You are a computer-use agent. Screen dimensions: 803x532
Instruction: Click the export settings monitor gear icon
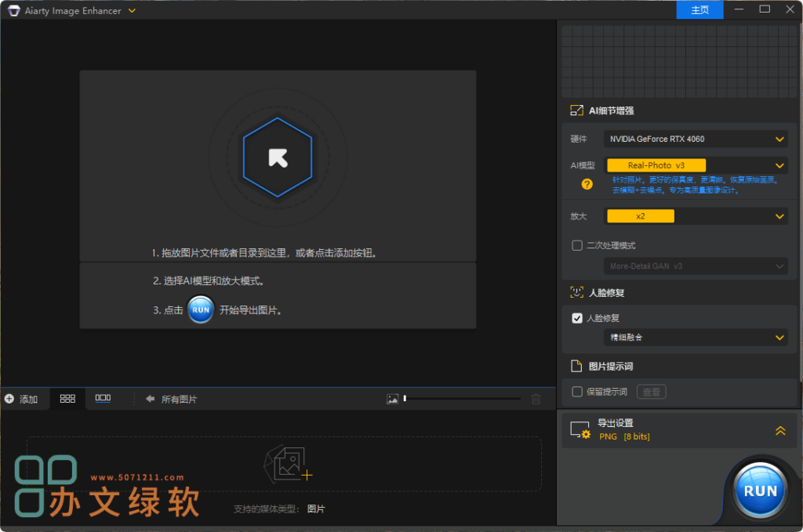(x=580, y=429)
